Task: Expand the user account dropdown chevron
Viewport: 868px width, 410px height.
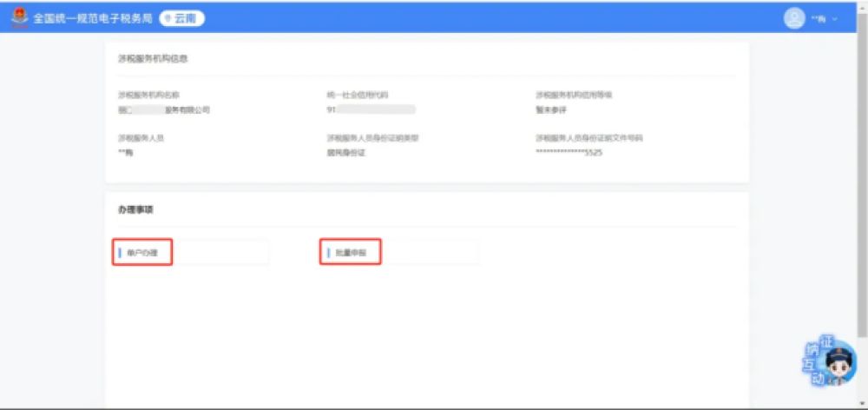Action: (x=835, y=19)
